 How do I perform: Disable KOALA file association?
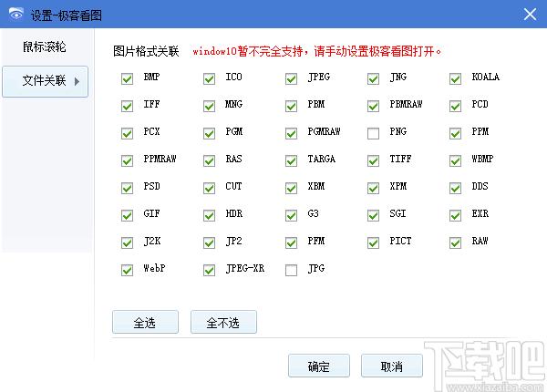[455, 78]
